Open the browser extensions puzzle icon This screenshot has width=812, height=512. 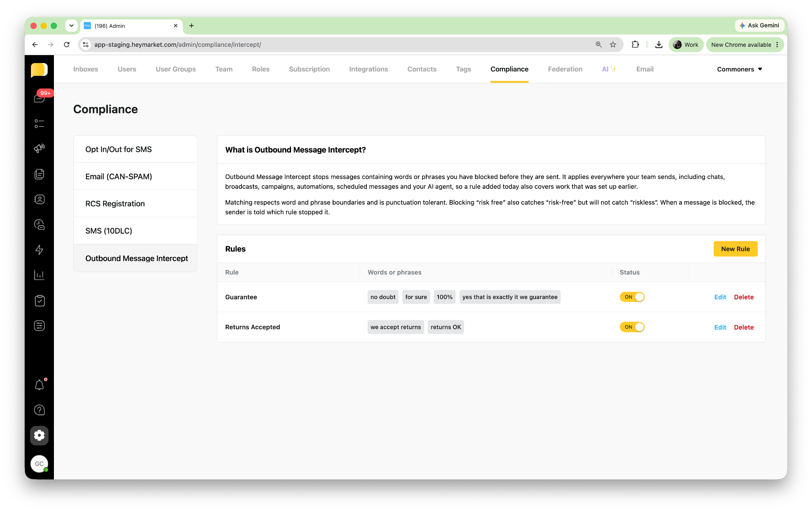coord(635,45)
